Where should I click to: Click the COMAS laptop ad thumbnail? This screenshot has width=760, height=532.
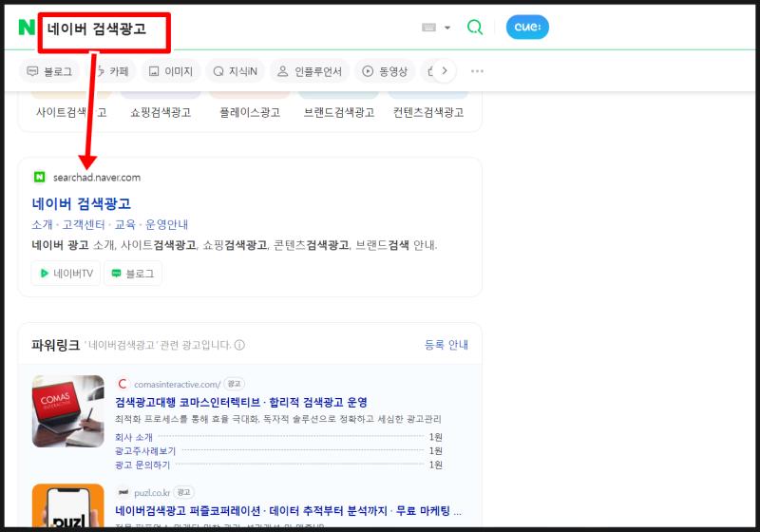(x=68, y=411)
